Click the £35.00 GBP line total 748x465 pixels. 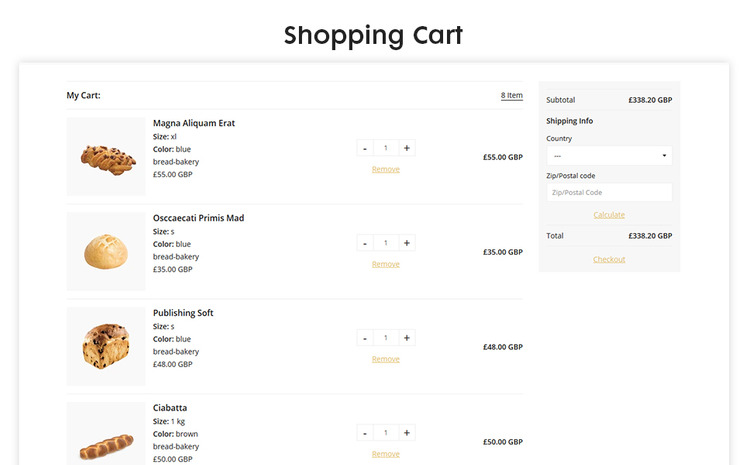point(503,252)
